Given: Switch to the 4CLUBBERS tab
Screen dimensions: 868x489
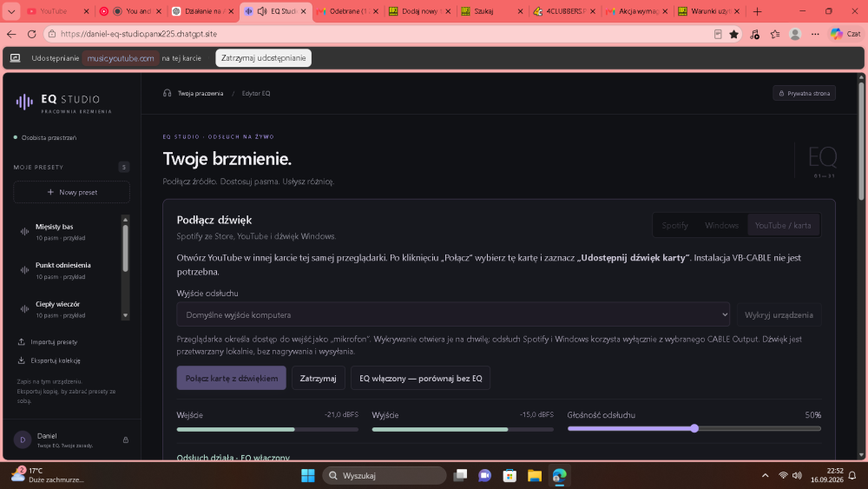Looking at the screenshot, I should coord(565,11).
